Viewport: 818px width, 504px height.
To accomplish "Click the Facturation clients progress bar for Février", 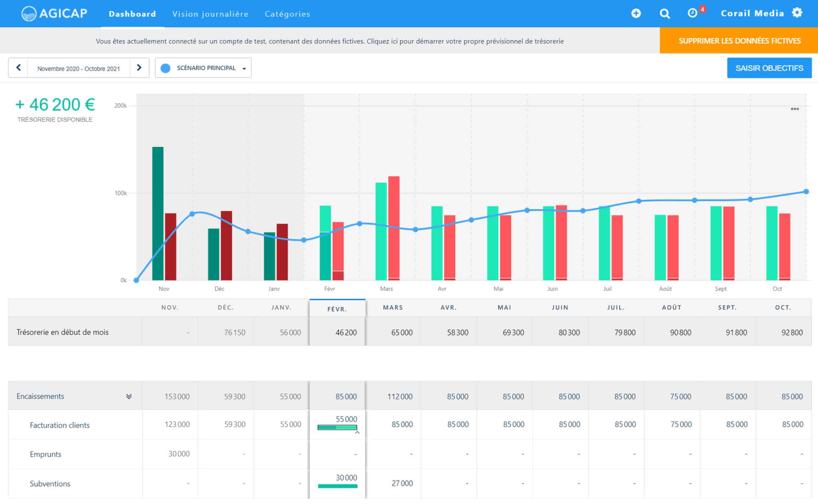I will pyautogui.click(x=337, y=427).
